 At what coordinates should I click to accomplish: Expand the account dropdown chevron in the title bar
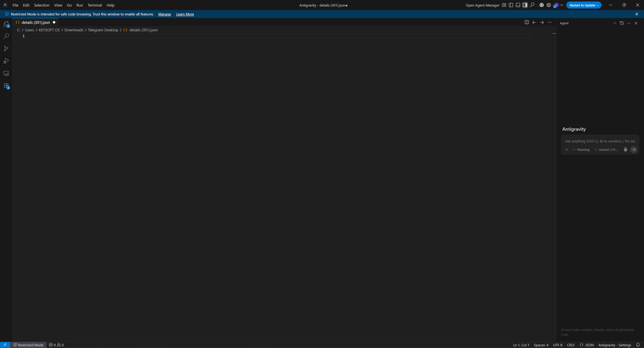(x=561, y=5)
